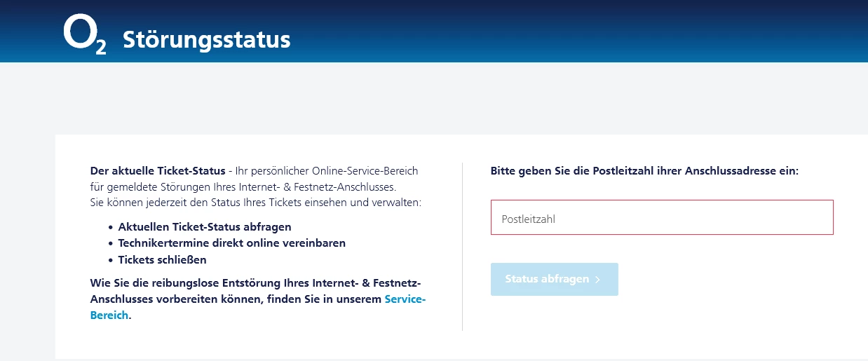The height and width of the screenshot is (361, 868).
Task: Focus the Postleitzahl input field
Action: [x=661, y=218]
